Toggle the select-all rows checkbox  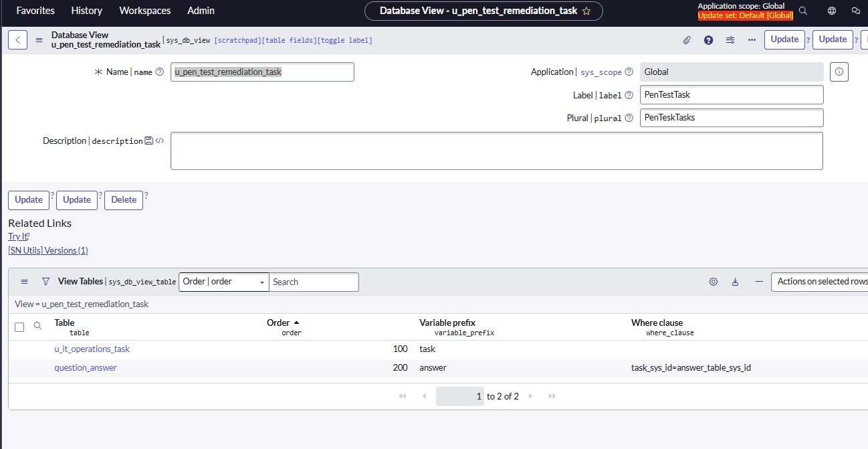(x=19, y=327)
